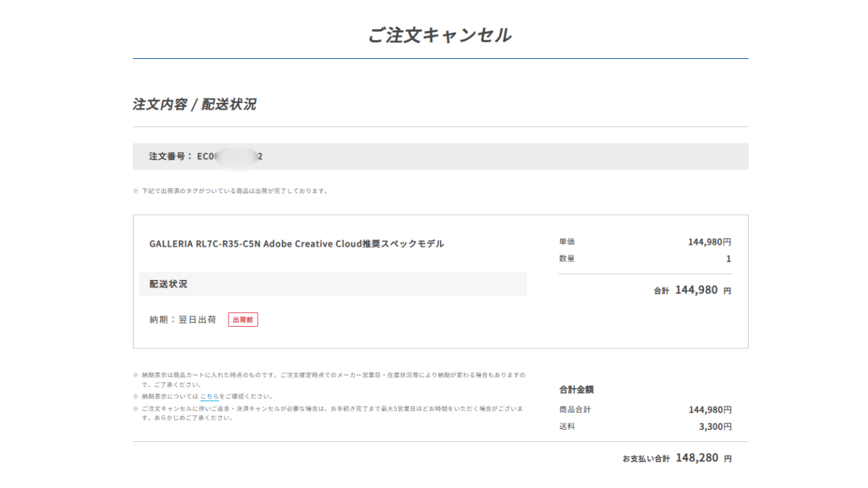Click the 数量 label
The height and width of the screenshot is (488, 868).
coord(567,259)
